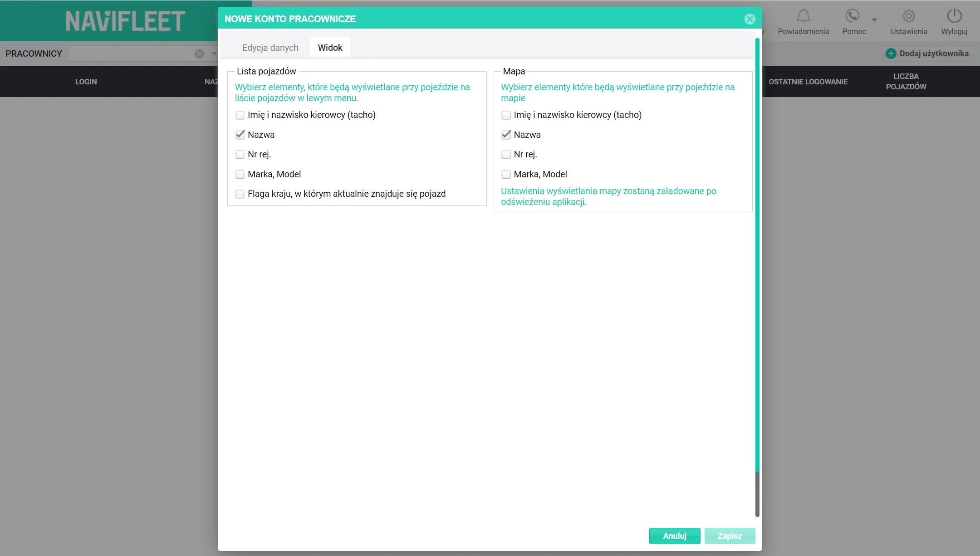This screenshot has width=980, height=556.
Task: Click the Wyloguj power icon
Action: [954, 16]
